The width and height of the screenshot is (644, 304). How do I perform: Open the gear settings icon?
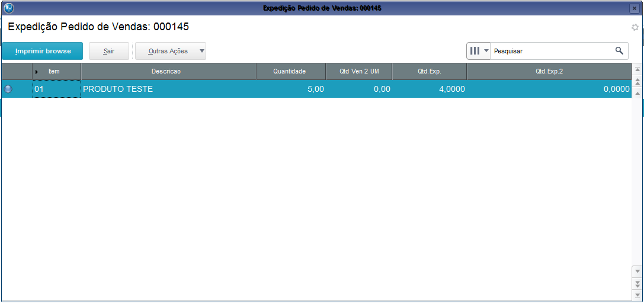(x=635, y=27)
